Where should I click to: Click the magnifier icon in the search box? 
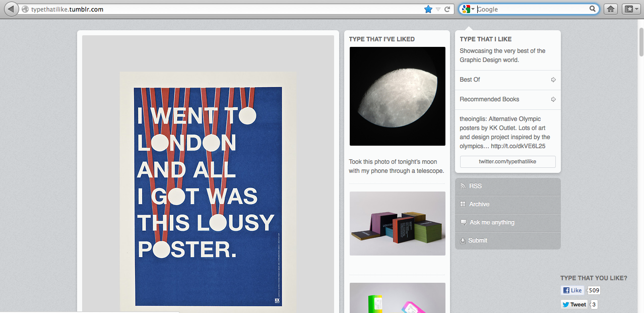593,9
